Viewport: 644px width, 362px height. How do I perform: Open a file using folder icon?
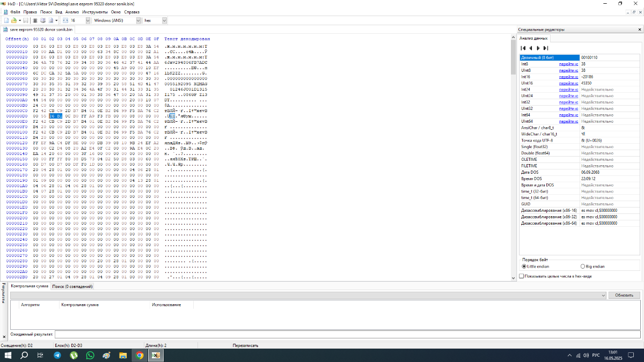(14, 20)
